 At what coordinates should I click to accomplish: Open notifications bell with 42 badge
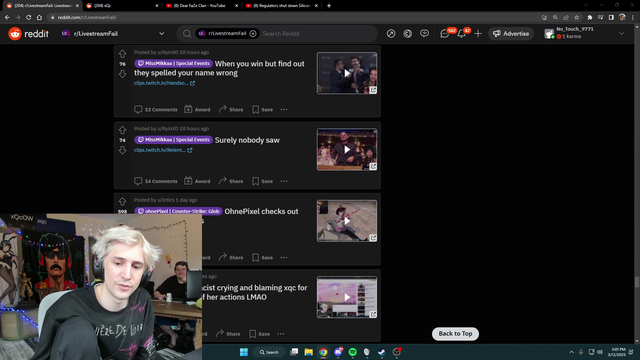coord(462,33)
